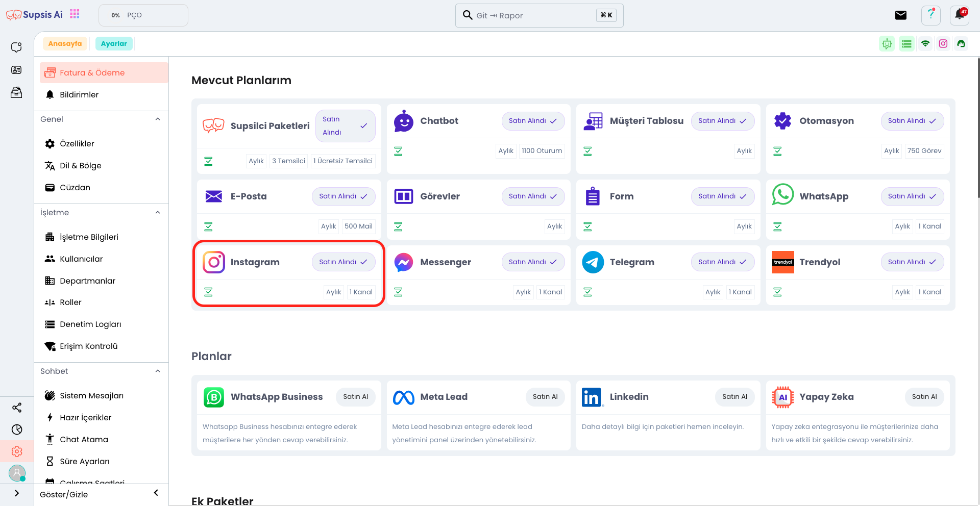Click the Meta Lead logo icon
Image resolution: width=980 pixels, height=506 pixels.
[x=403, y=397]
